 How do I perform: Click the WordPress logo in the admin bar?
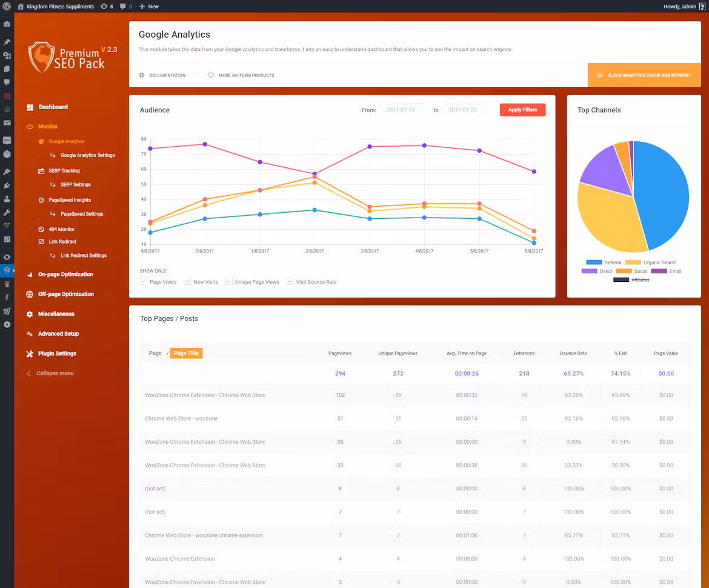(7, 6)
